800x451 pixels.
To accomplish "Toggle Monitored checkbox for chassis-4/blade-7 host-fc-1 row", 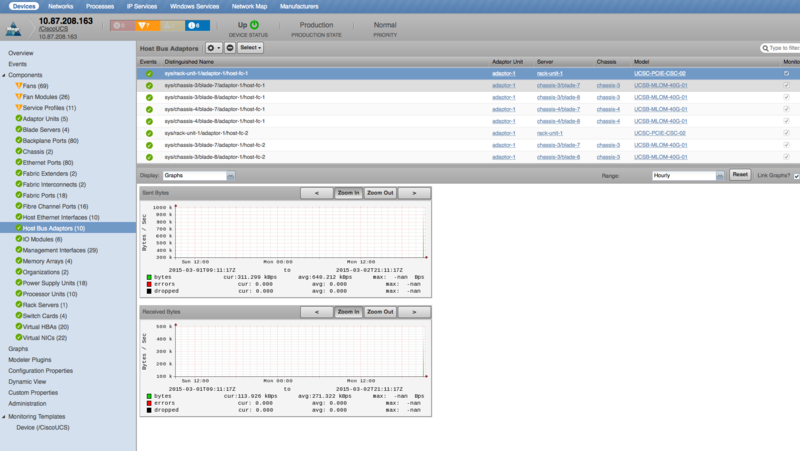I will point(786,109).
